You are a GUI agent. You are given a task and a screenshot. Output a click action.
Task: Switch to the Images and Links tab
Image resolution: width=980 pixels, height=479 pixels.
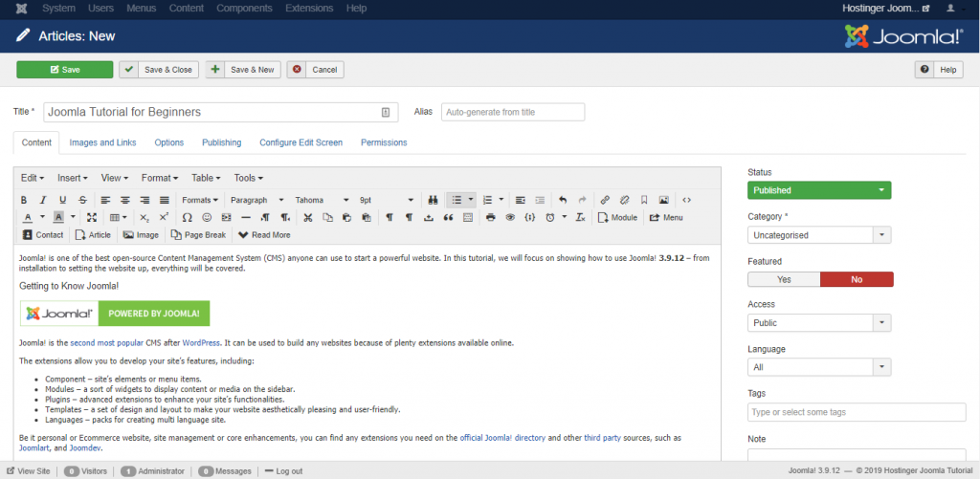tap(102, 142)
